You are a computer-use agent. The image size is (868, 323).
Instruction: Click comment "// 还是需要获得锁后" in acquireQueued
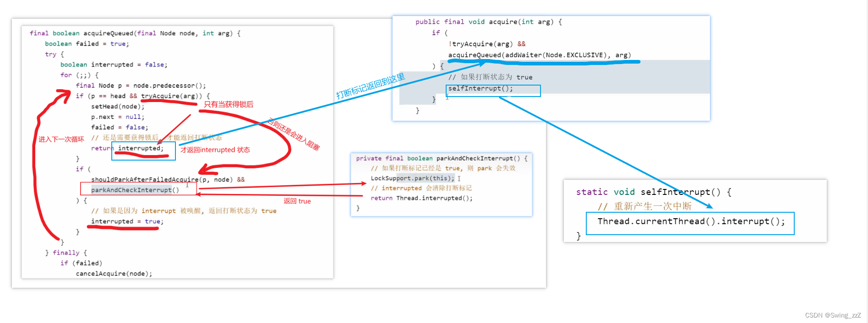[125, 137]
